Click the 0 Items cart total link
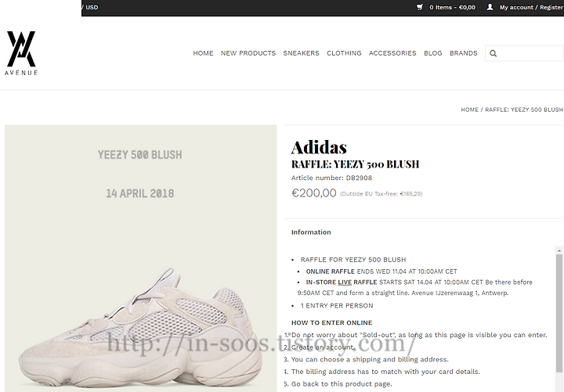The height and width of the screenshot is (392, 564). click(452, 7)
